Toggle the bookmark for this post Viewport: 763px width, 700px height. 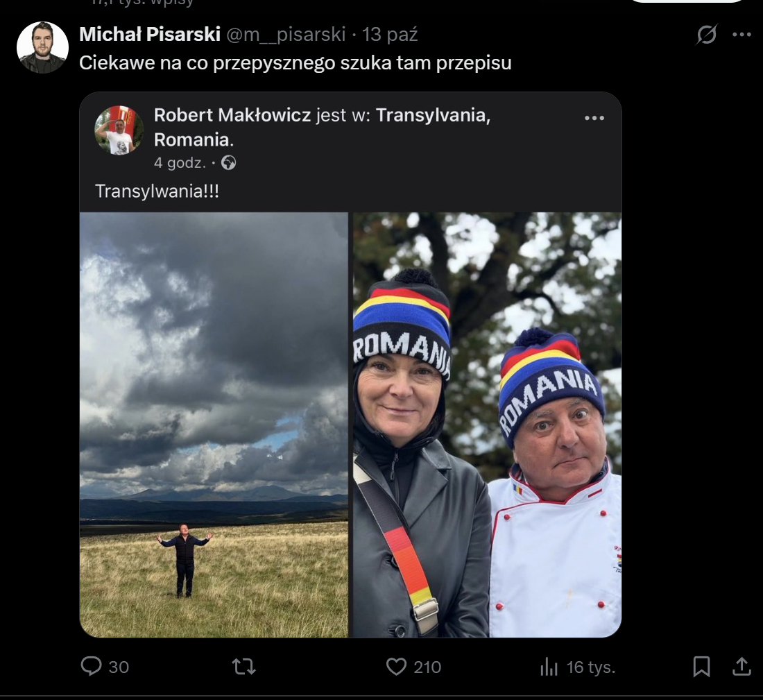(x=701, y=667)
